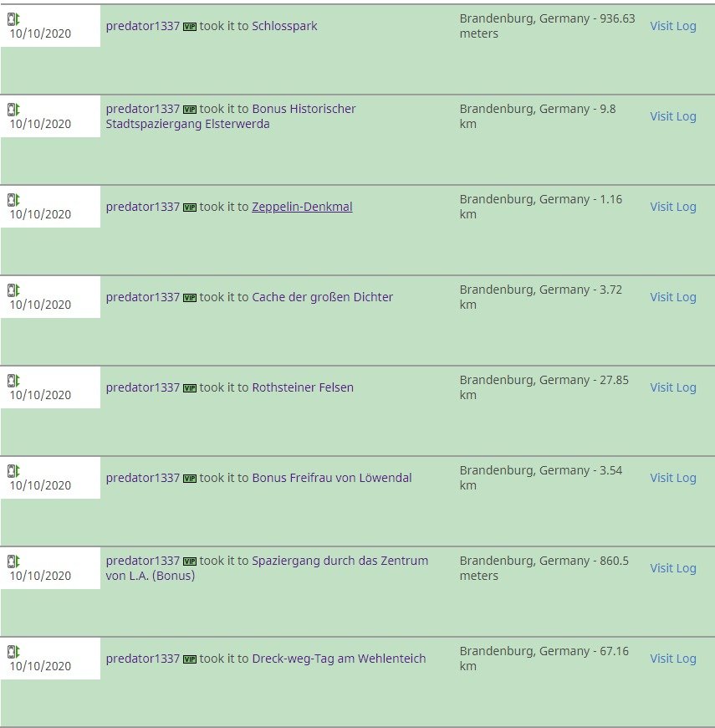Click the visited icon in Dreck-weg-Tag am Wehlenteich row
Screen dimensions: 715x728
pos(13,652)
